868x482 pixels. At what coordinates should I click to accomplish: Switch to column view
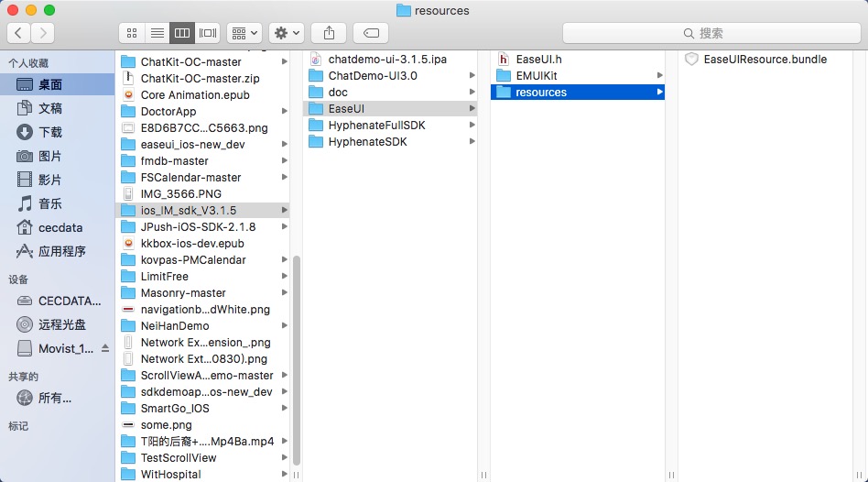coord(182,33)
